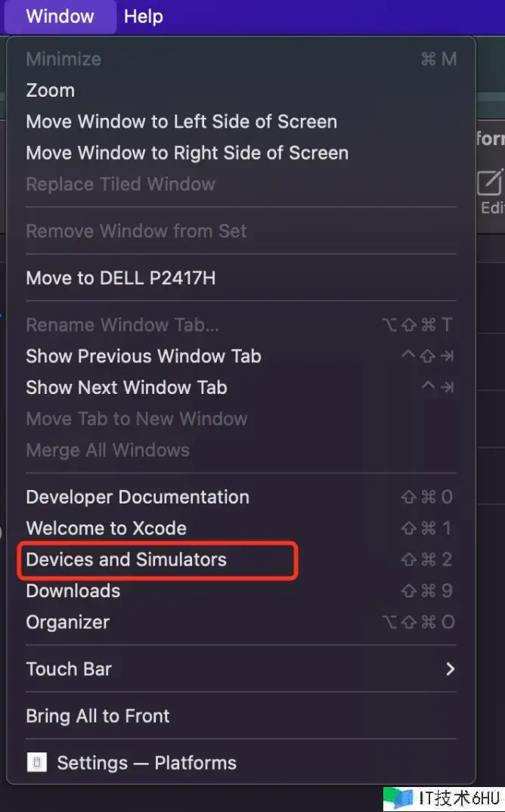Select Bring All to Front
Viewport: 505px width, 812px height.
click(241, 716)
